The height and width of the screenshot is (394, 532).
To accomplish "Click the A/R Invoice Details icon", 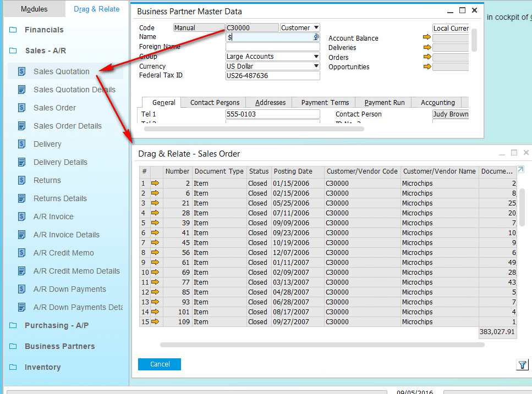I will (x=22, y=235).
